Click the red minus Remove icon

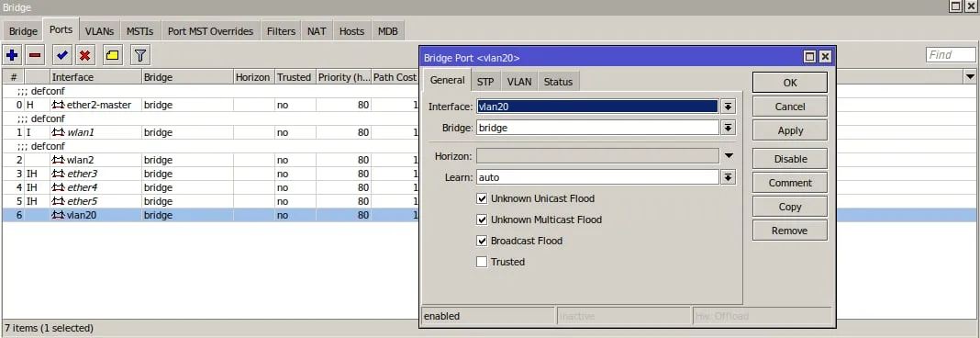point(35,56)
